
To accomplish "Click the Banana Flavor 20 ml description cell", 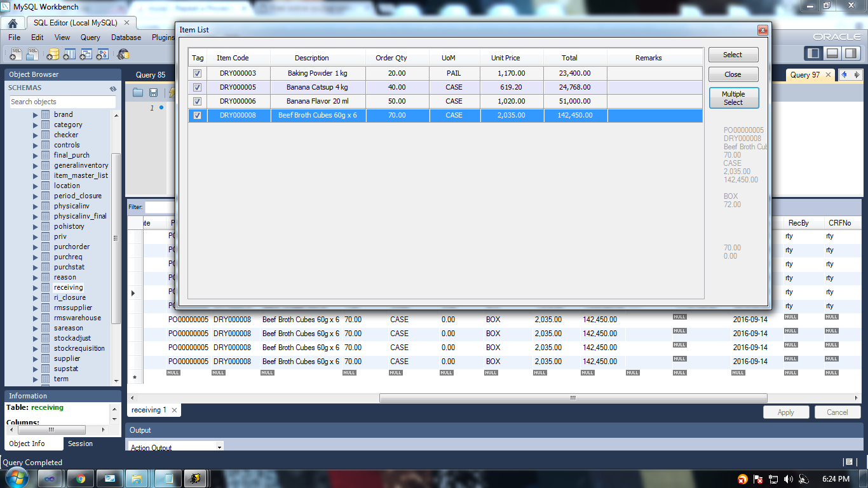I will coord(318,102).
